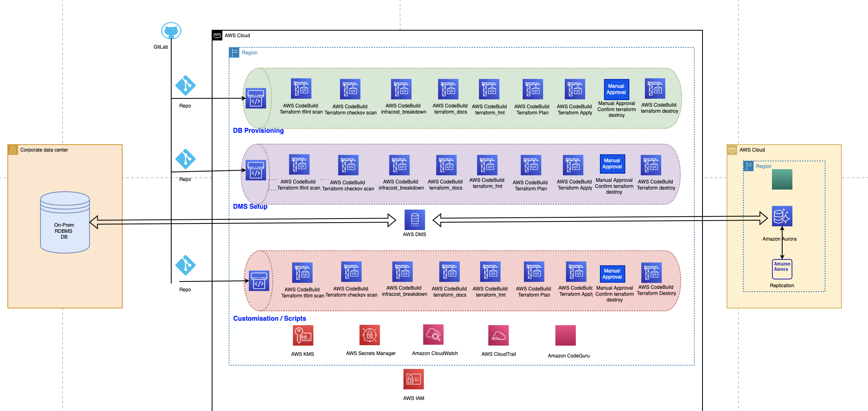
Task: Click Terraform tflint scan CodeBuild icon in DB Provisioning
Action: [x=301, y=89]
